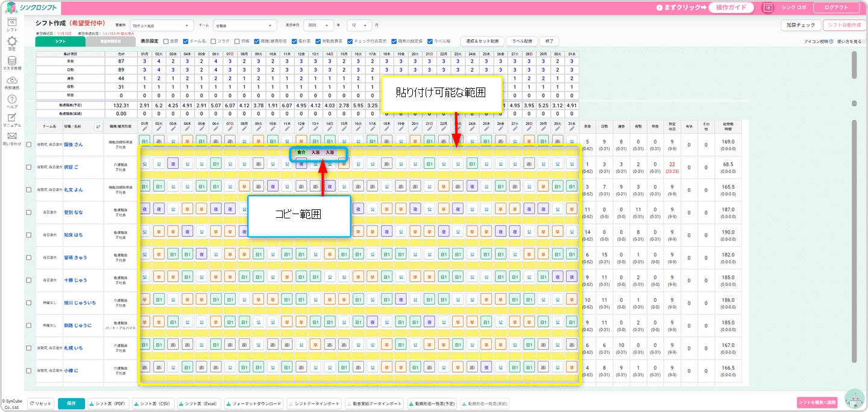Select checkbox for the 礼文 よん row
Viewport: 868px width, 412px height.
[x=29, y=189]
